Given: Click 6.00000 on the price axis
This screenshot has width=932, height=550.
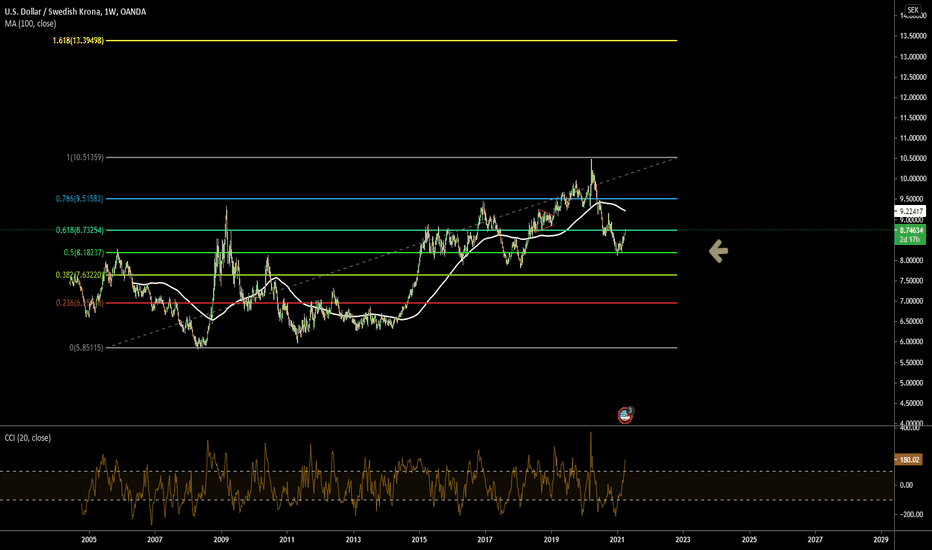Looking at the screenshot, I should tap(913, 342).
